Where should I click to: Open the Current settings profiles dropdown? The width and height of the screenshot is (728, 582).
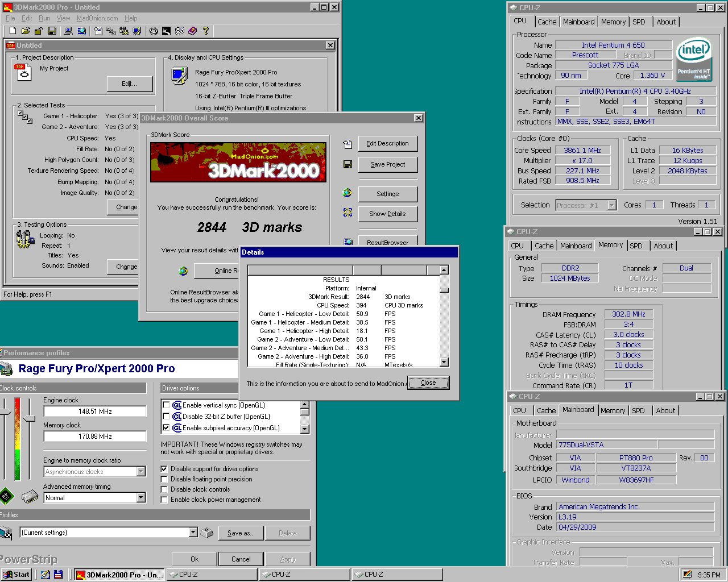pos(193,533)
